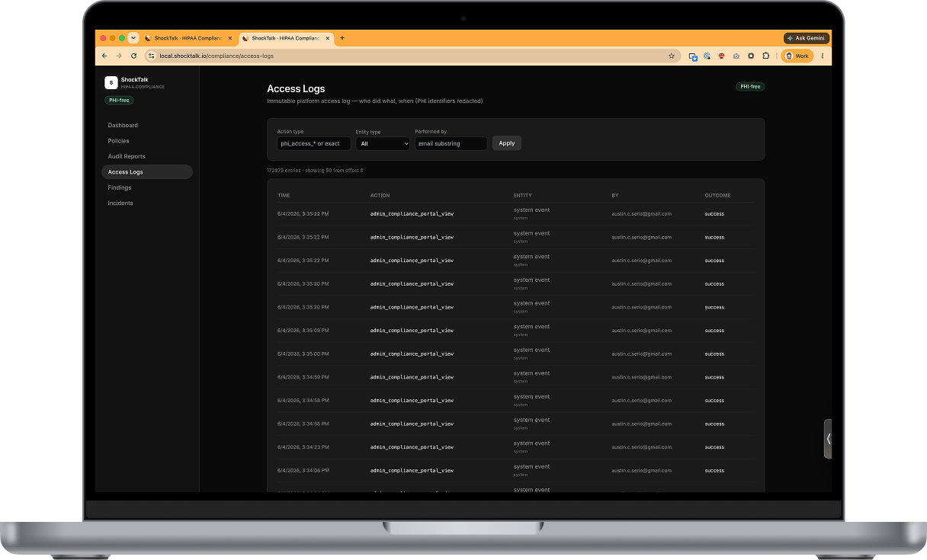Screen dimensions: 927x560
Task: Select the 3:35:09 PM timestamp
Action: [303, 331]
